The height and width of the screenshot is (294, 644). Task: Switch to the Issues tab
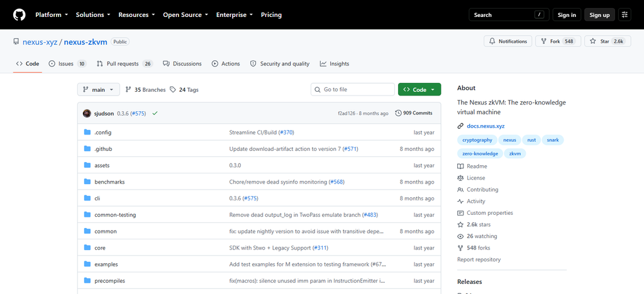[67, 63]
